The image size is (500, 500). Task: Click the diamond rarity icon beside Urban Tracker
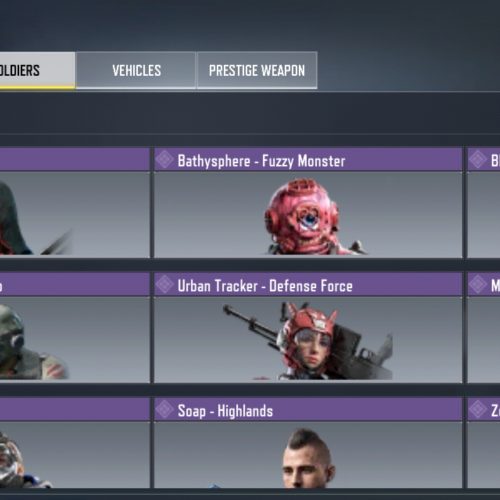[165, 284]
